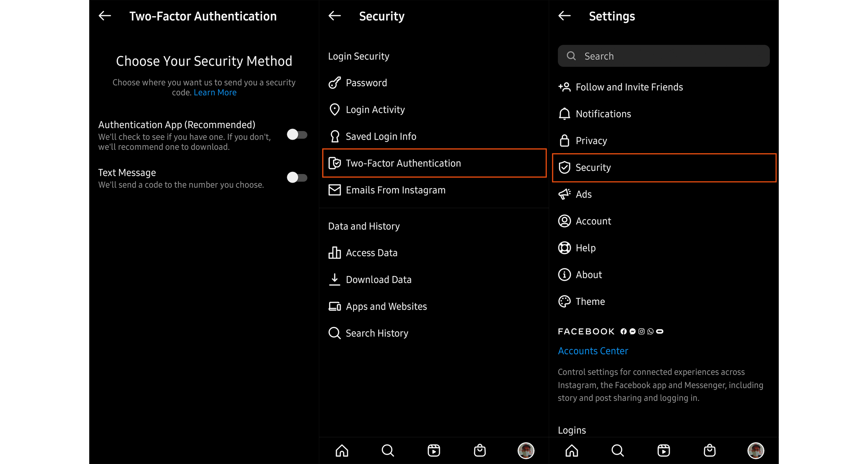Click the Download Data icon

[x=335, y=280]
